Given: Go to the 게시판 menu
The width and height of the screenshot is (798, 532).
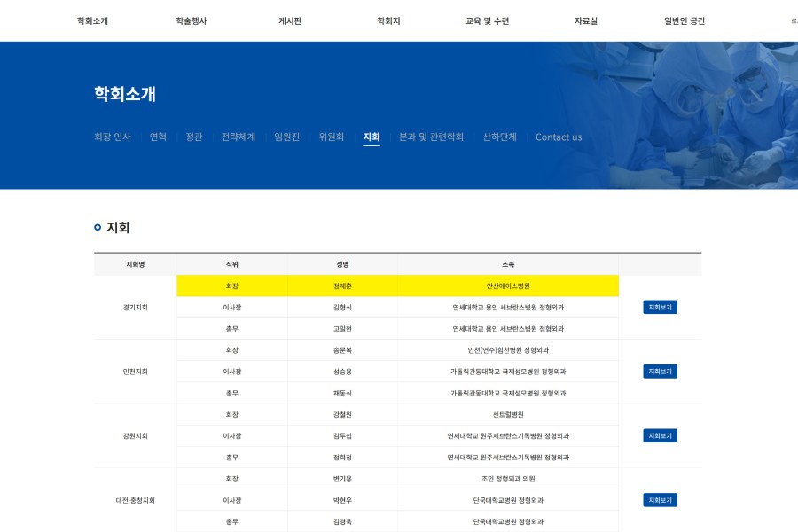Looking at the screenshot, I should coord(290,21).
